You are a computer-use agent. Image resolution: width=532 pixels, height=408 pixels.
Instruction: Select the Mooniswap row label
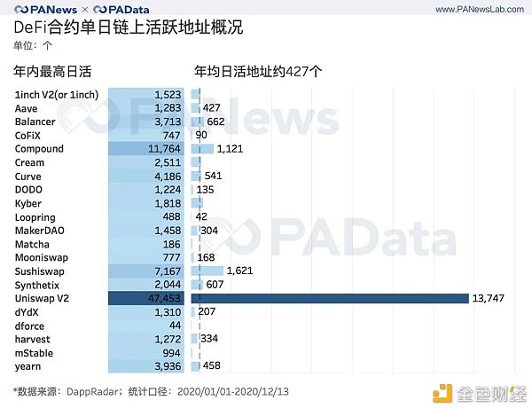tap(42, 257)
